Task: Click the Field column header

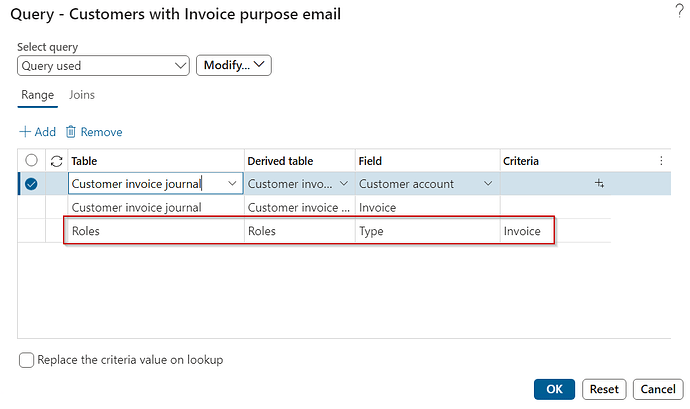Action: point(427,161)
